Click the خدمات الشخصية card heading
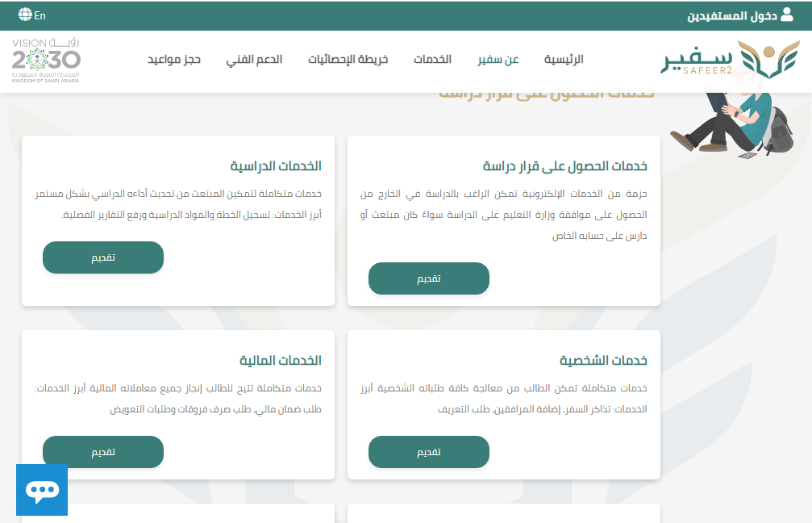Screen dimensions: 812x523 click(x=603, y=361)
